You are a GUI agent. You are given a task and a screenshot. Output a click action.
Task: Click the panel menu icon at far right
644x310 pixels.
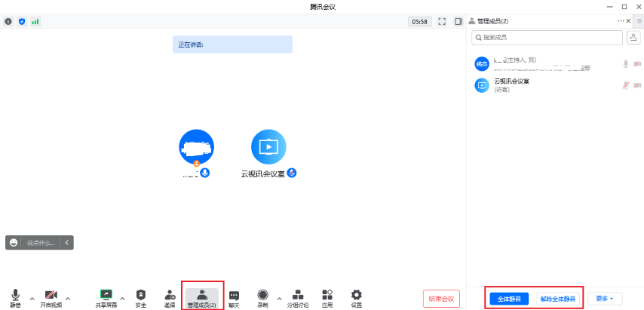point(639,21)
